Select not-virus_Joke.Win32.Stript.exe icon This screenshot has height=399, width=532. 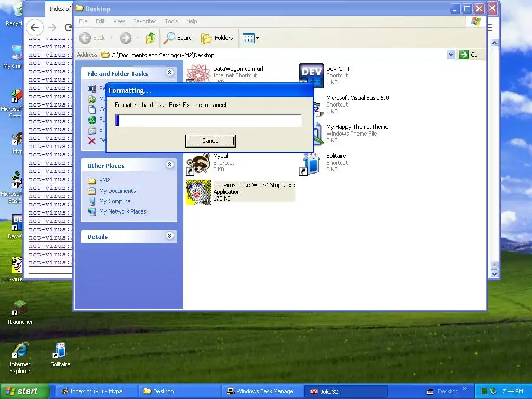198,192
